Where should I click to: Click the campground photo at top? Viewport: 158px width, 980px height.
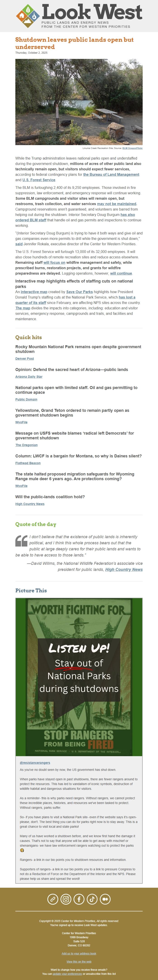pos(79,102)
